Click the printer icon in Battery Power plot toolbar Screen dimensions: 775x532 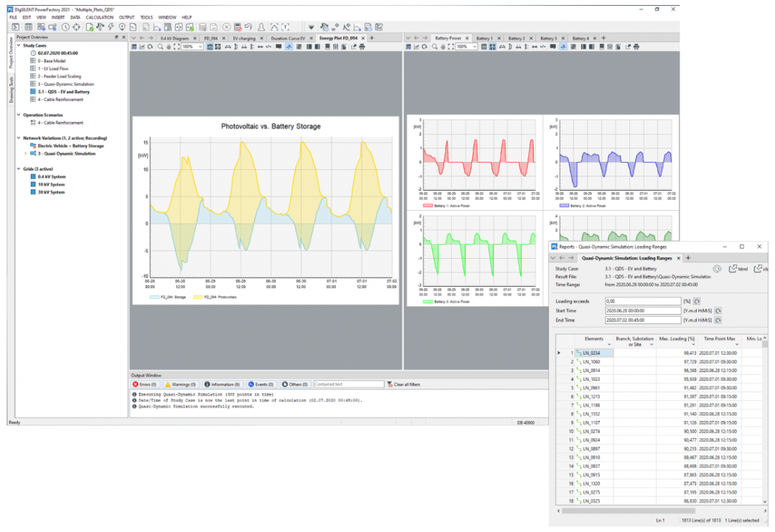click(x=636, y=47)
